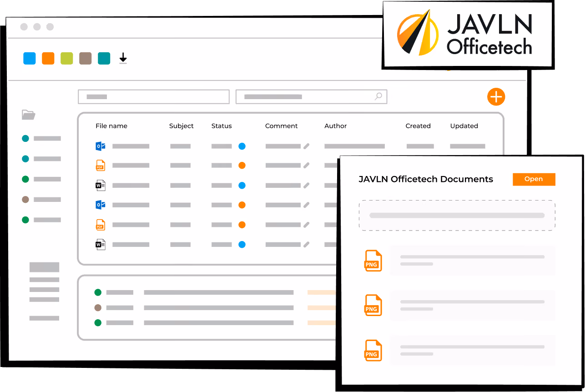The width and height of the screenshot is (585, 392).
Task: Click the "File name" column header
Action: [111, 126]
